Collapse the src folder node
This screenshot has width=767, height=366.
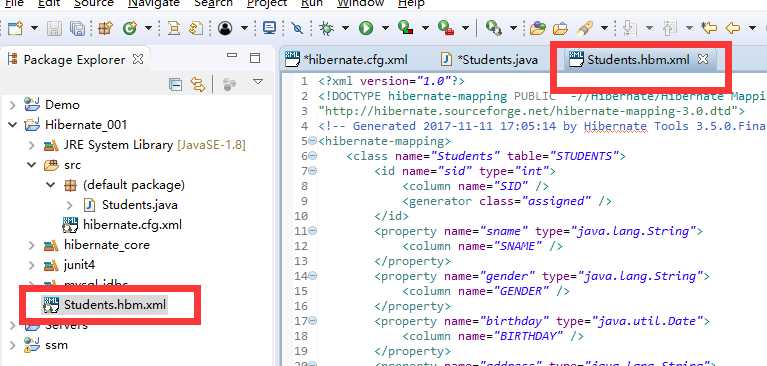[32, 165]
